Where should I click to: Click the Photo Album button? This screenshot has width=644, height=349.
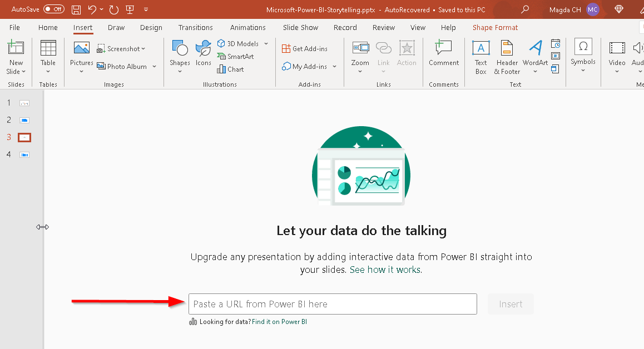click(x=122, y=66)
